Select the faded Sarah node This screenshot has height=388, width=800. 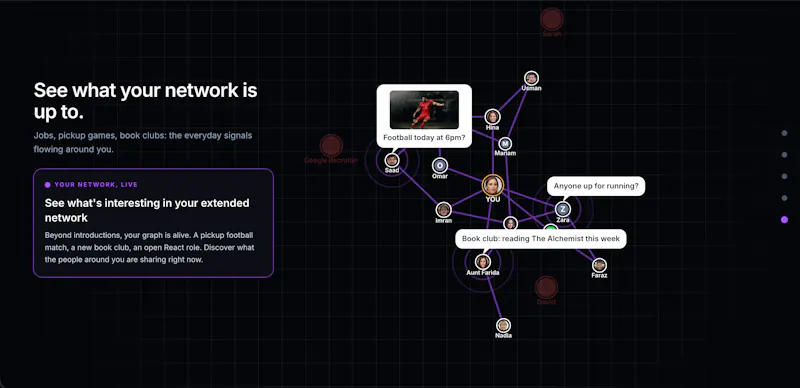click(552, 19)
